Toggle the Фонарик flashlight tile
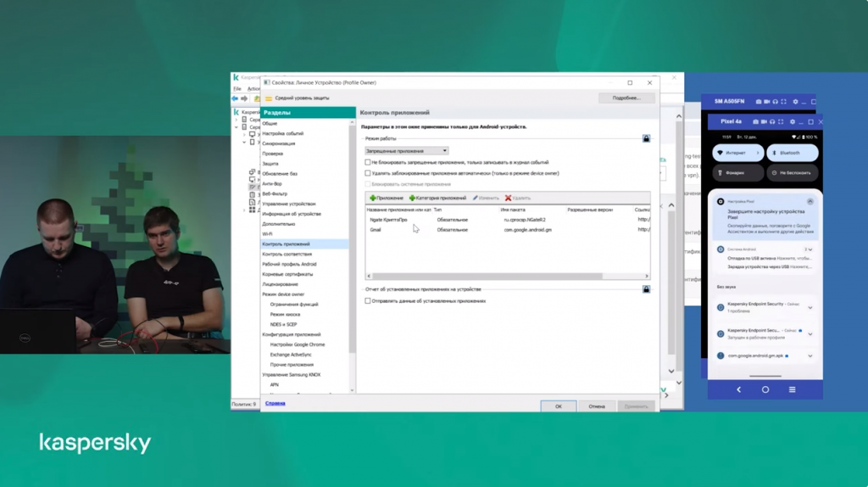The image size is (868, 487). [x=738, y=173]
